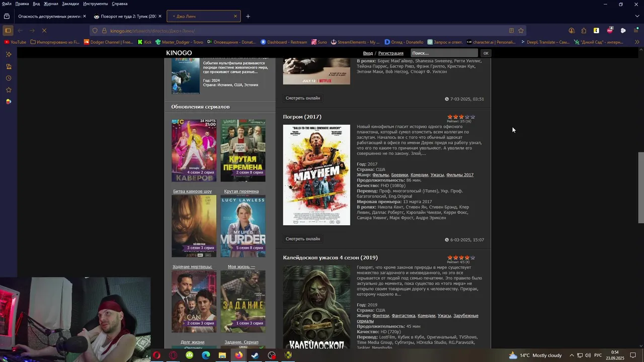Rate Погром with the fifth star
Screen dimensions: 644x362
[x=472, y=117]
